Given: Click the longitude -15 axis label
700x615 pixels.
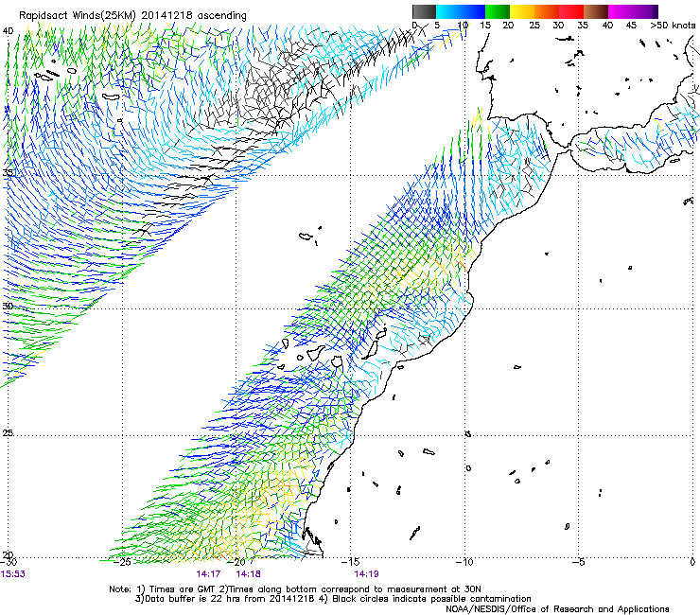Looking at the screenshot, I should pyautogui.click(x=350, y=562).
